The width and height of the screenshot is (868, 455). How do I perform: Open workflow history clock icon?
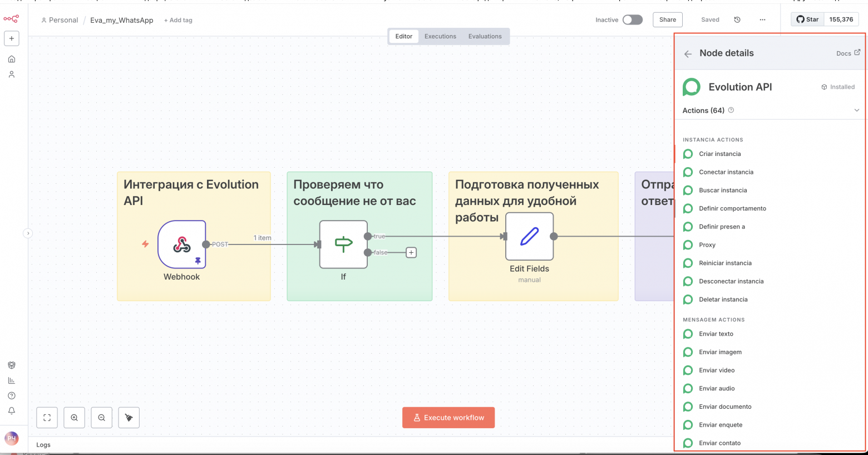coord(737,20)
